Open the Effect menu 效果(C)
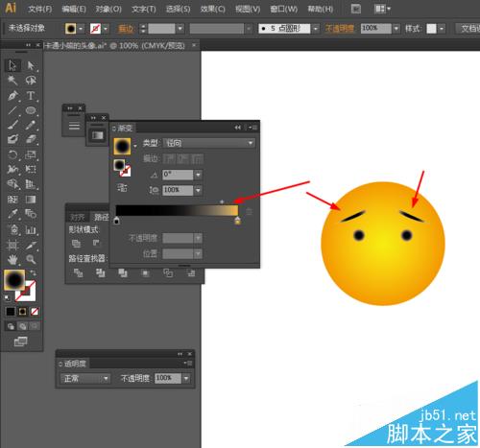Image resolution: width=480 pixels, height=448 pixels. (212, 9)
